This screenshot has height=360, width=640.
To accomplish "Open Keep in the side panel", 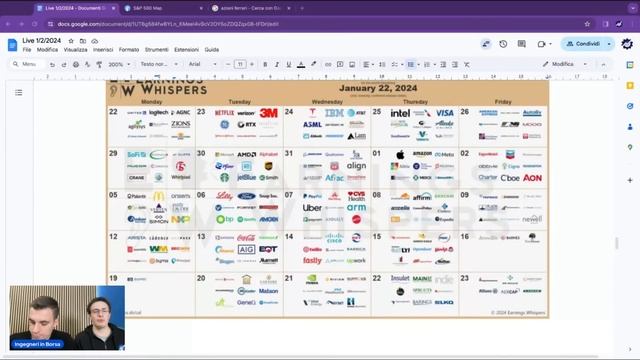I will pos(630,85).
